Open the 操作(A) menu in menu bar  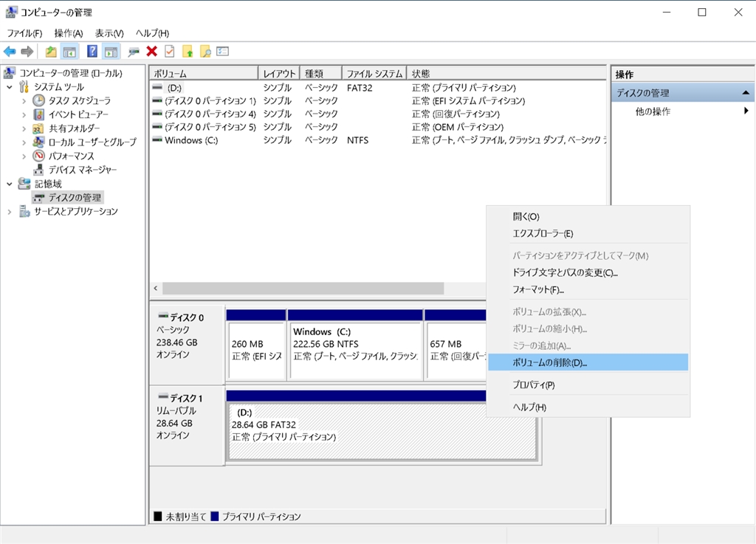(x=68, y=33)
